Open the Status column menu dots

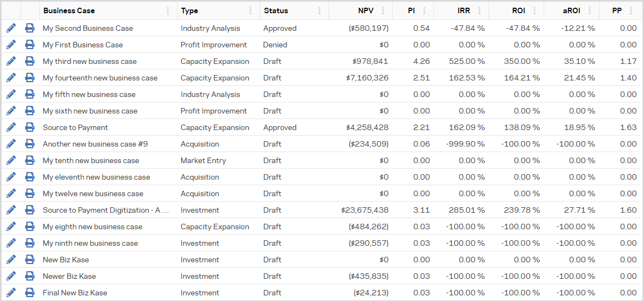click(320, 10)
